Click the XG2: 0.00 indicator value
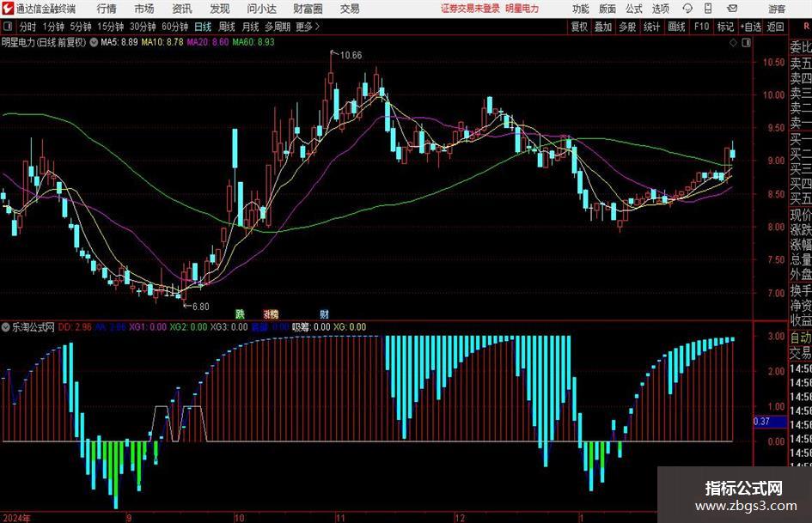Image resolution: width=812 pixels, height=523 pixels. pyautogui.click(x=188, y=327)
